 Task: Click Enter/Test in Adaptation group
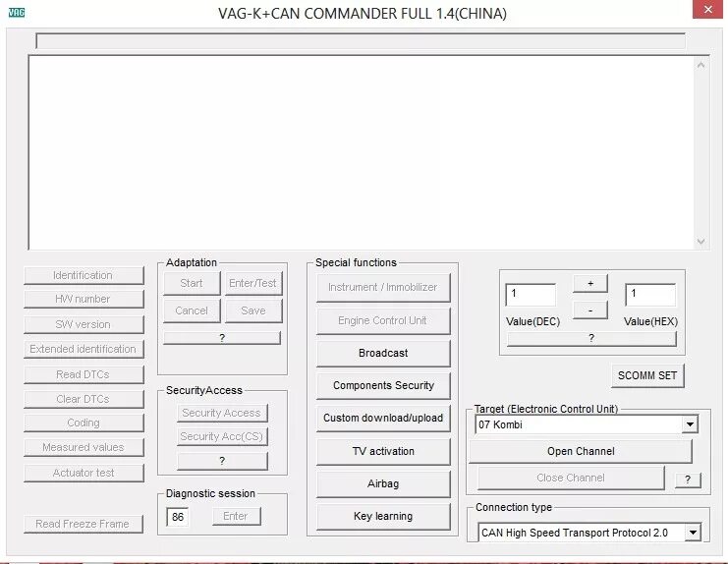(253, 283)
